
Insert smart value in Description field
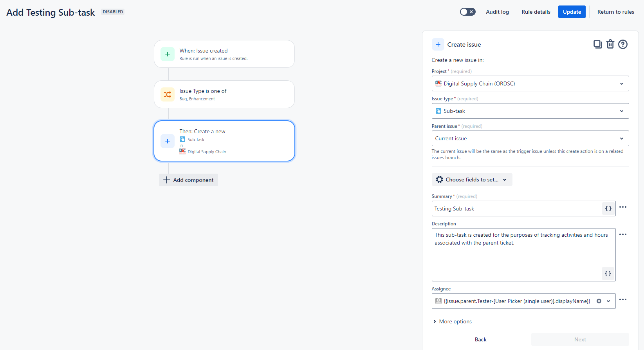608,274
